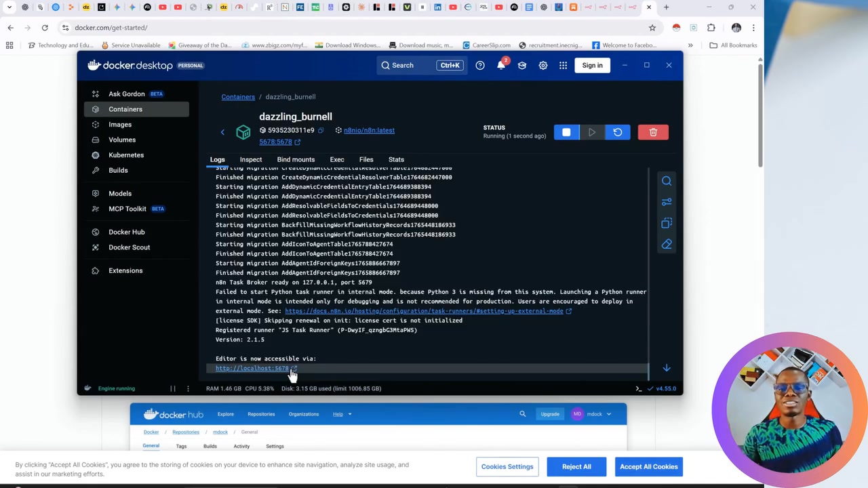
Task: Click version v4.55.0 in status bar
Action: (665, 388)
